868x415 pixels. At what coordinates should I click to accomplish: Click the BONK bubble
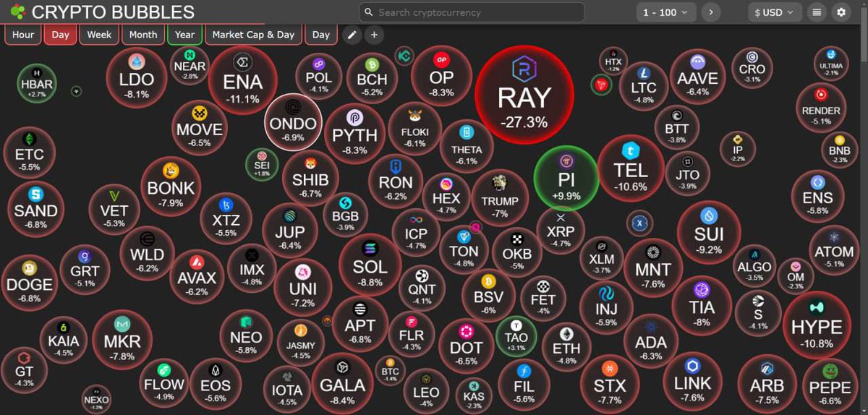point(171,187)
